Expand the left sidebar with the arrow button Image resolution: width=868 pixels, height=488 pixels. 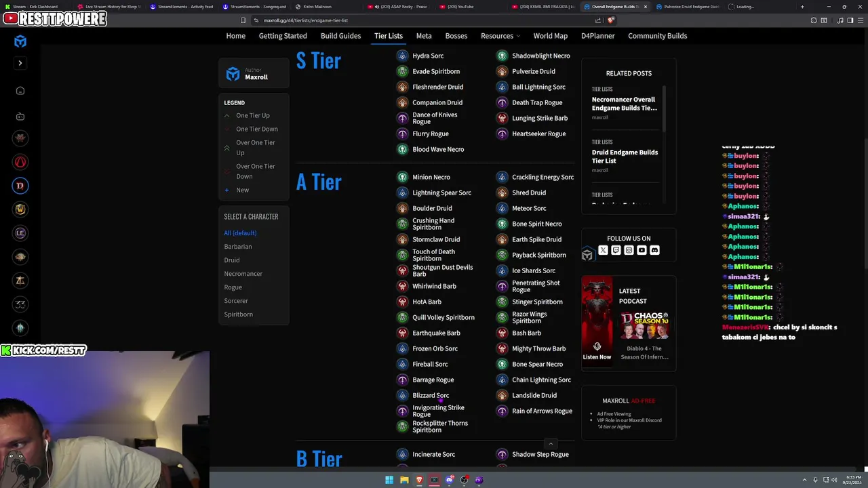20,63
